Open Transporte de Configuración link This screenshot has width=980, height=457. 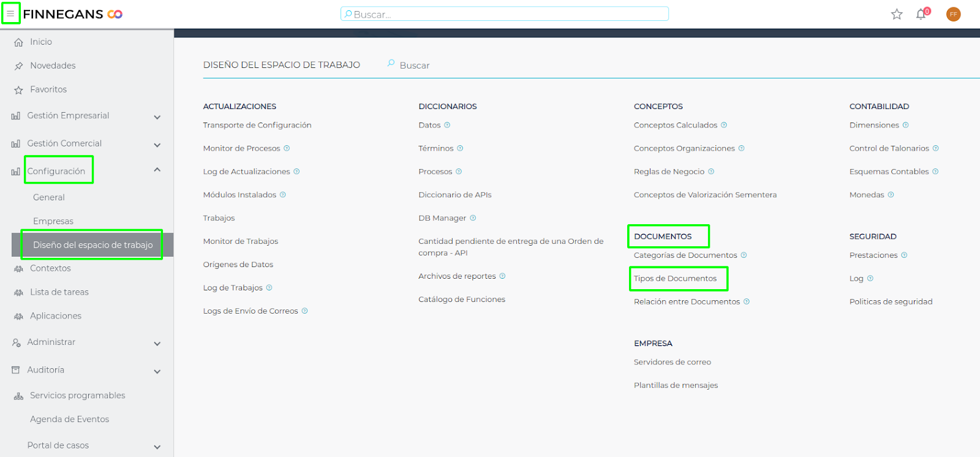pos(257,125)
